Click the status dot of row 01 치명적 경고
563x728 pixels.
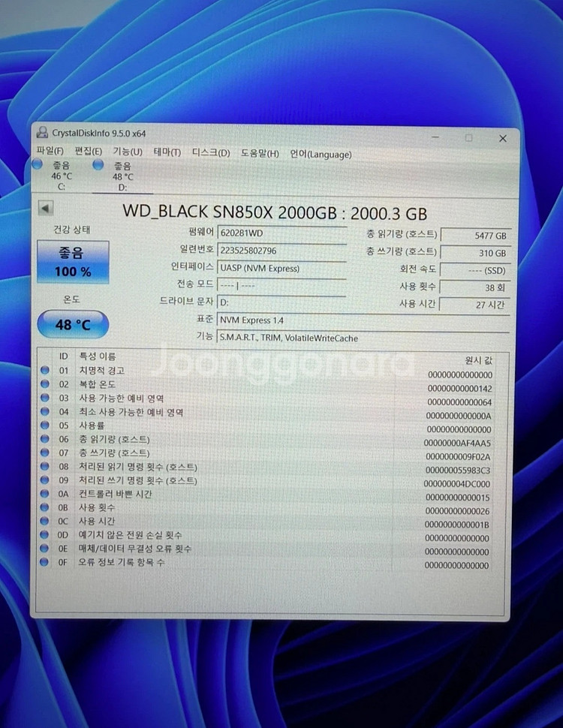click(45, 370)
